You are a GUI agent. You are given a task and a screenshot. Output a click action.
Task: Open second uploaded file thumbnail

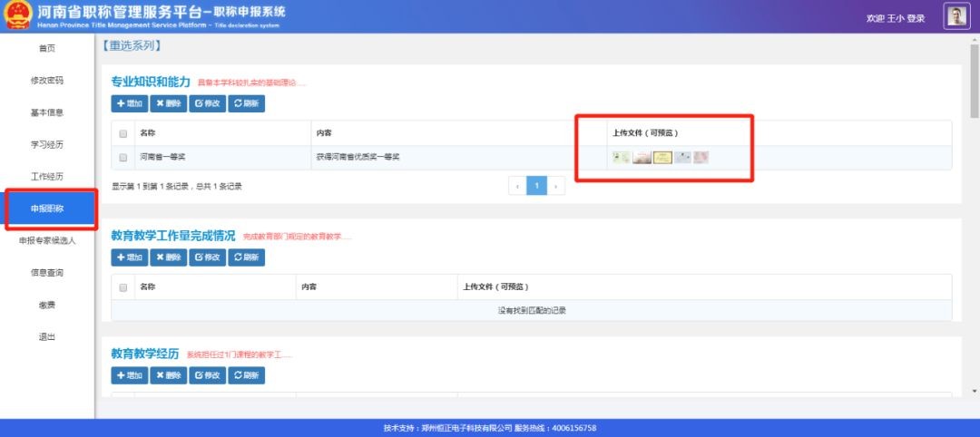pos(642,158)
